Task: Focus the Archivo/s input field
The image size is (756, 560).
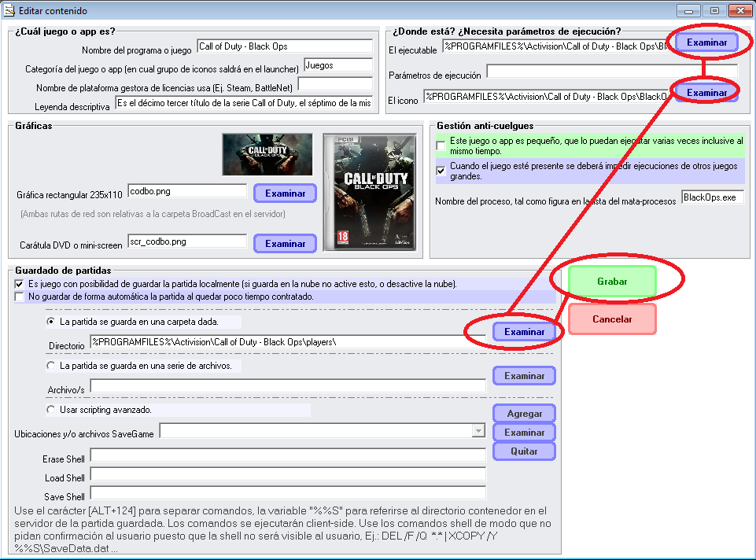Action: [288, 385]
